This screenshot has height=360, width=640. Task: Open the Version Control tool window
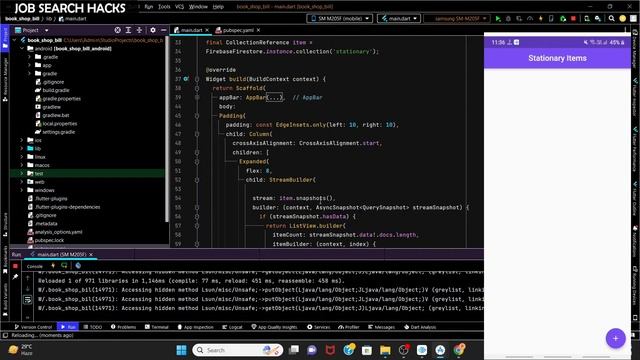tap(33, 327)
